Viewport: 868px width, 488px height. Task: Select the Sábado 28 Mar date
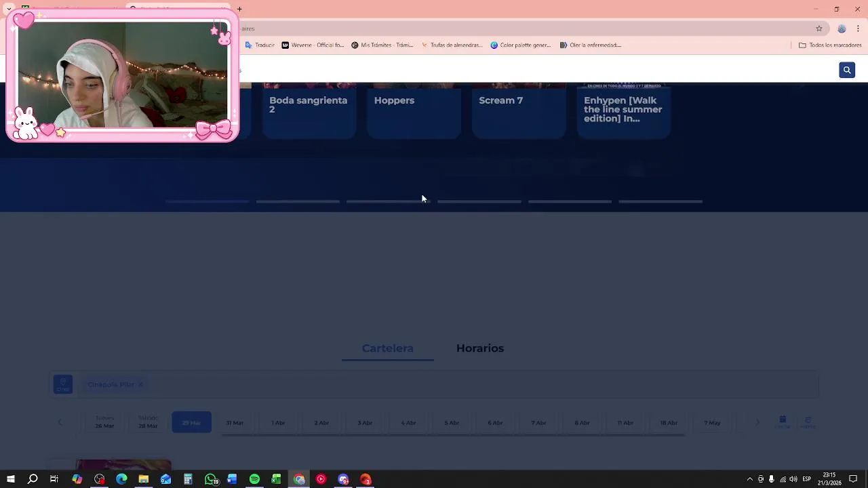(x=148, y=422)
